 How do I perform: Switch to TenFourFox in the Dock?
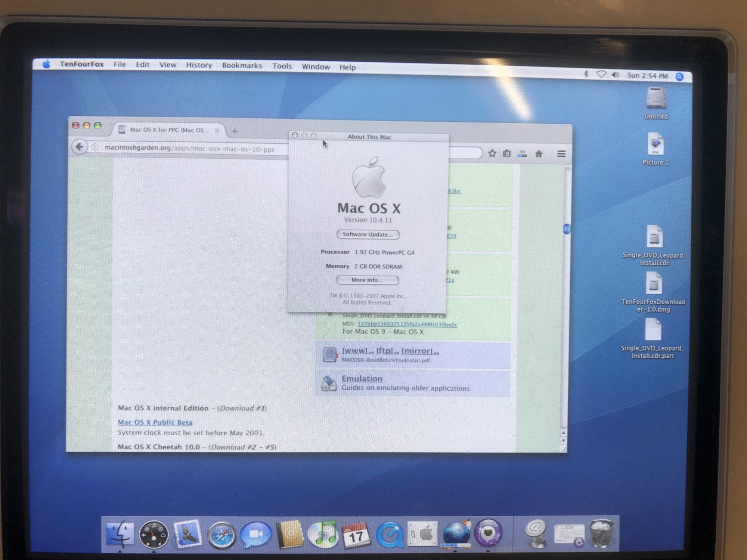click(456, 534)
